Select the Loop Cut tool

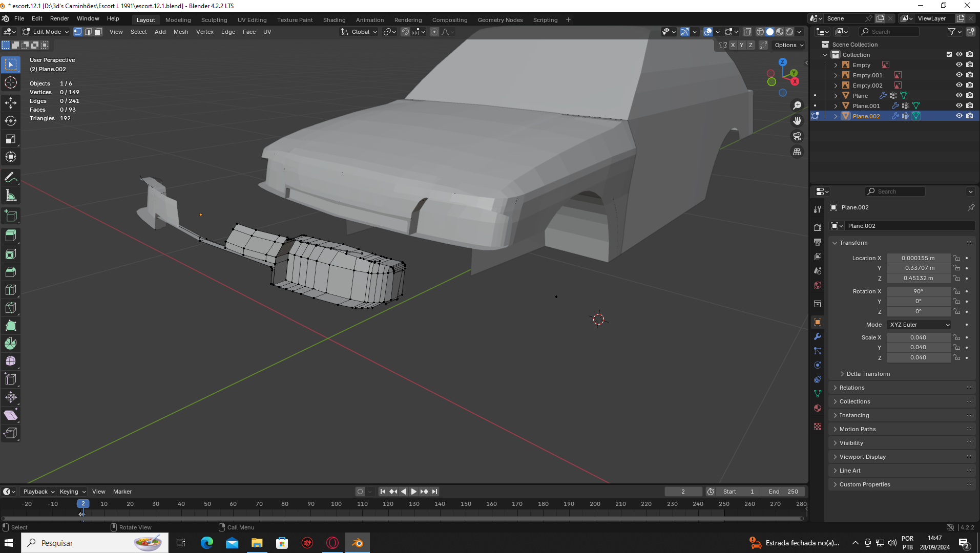pos(11,290)
